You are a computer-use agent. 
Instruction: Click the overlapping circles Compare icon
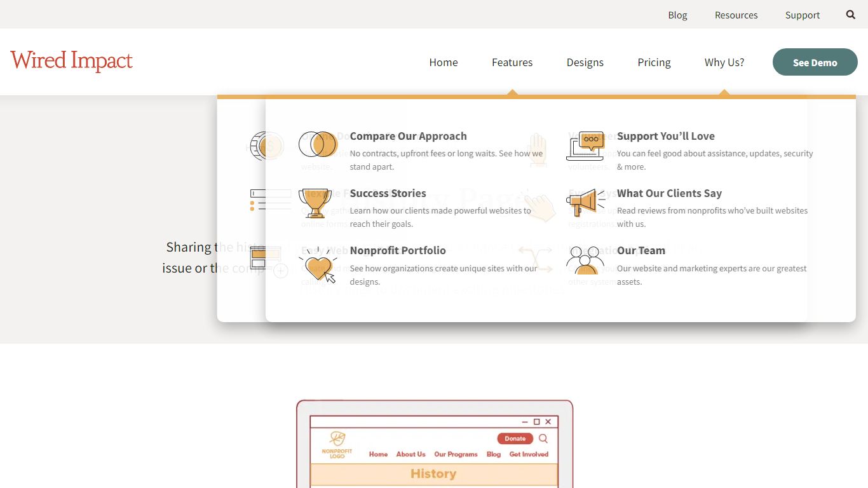coord(318,145)
